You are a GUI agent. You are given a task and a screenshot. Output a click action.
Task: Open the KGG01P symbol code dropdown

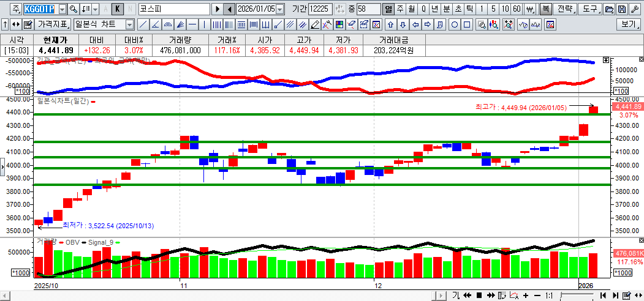pos(61,9)
